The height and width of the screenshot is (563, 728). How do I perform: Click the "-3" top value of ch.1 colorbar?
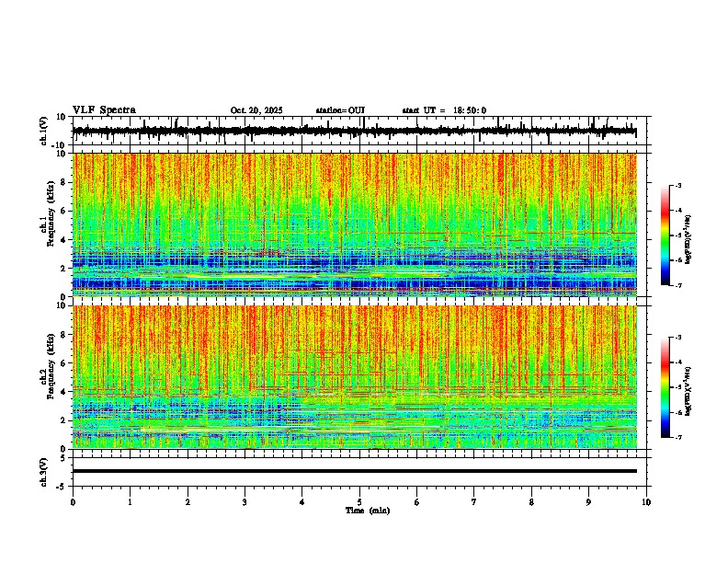[678, 186]
